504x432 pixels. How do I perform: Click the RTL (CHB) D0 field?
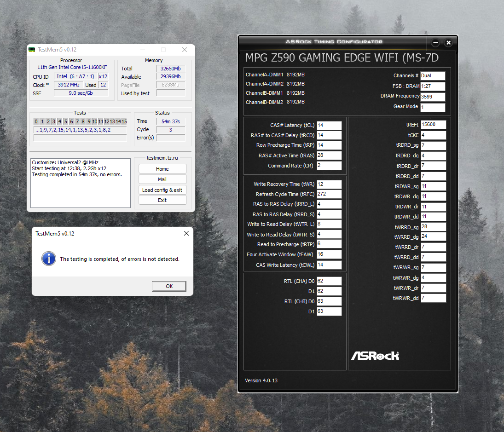click(329, 301)
